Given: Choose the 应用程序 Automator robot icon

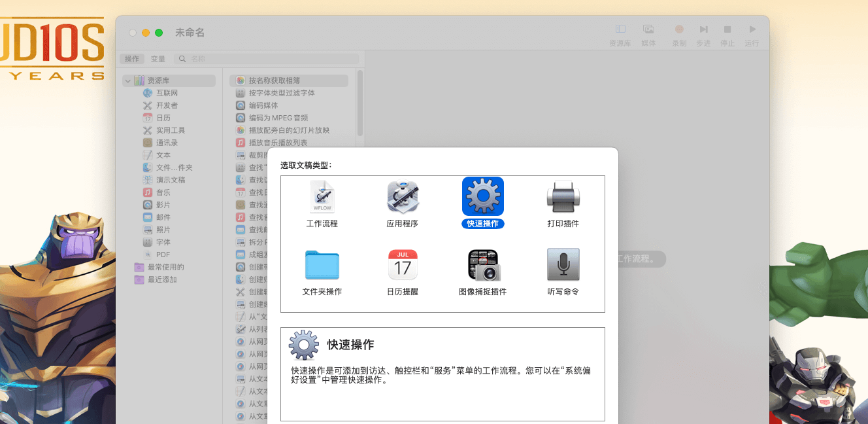Looking at the screenshot, I should coord(402,197).
